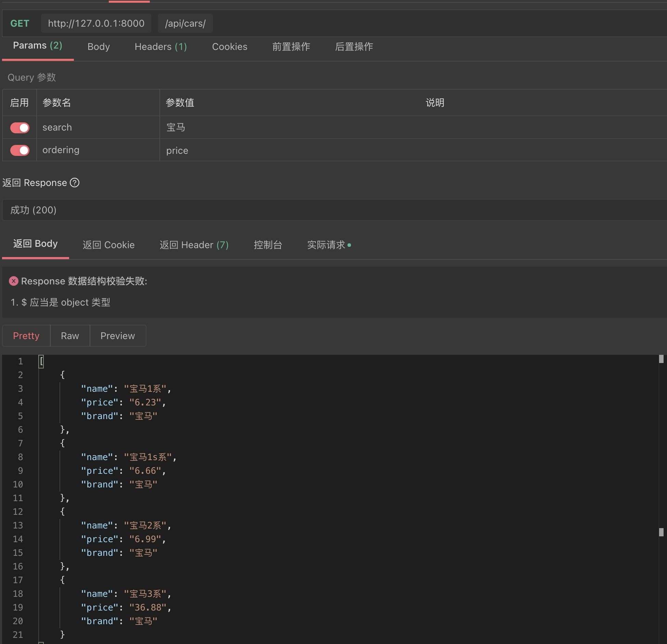Switch to the 后置操作 tab
Viewport: 667px width, 644px height.
[x=354, y=46]
